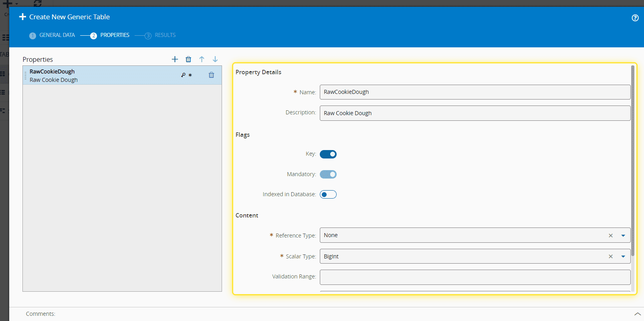Viewport: 644px width, 321px height.
Task: Enable Indexed in Database switch
Action: click(328, 195)
